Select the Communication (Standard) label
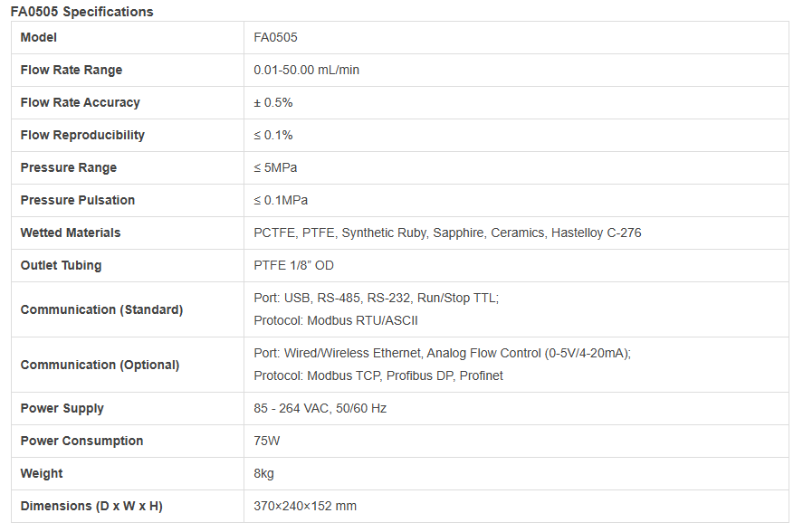The width and height of the screenshot is (803, 532). point(101,309)
